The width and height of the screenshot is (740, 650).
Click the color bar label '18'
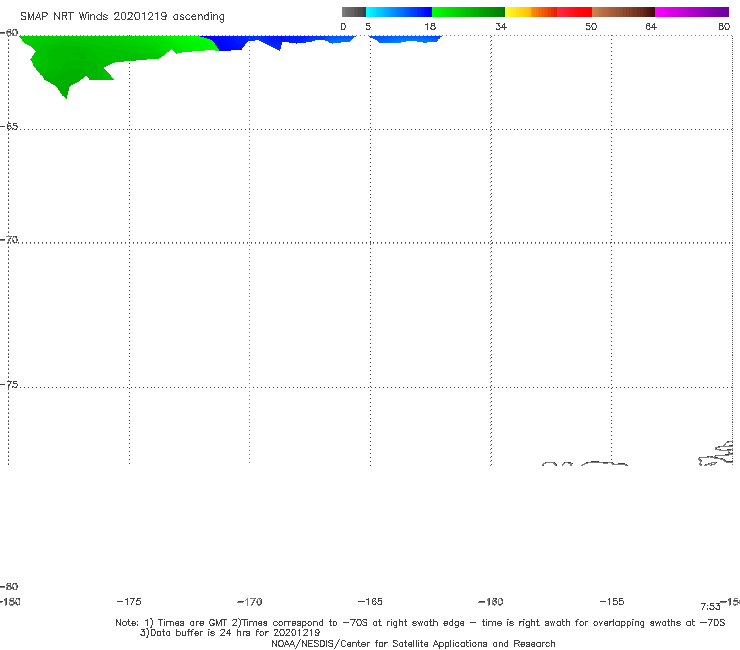click(x=430, y=26)
